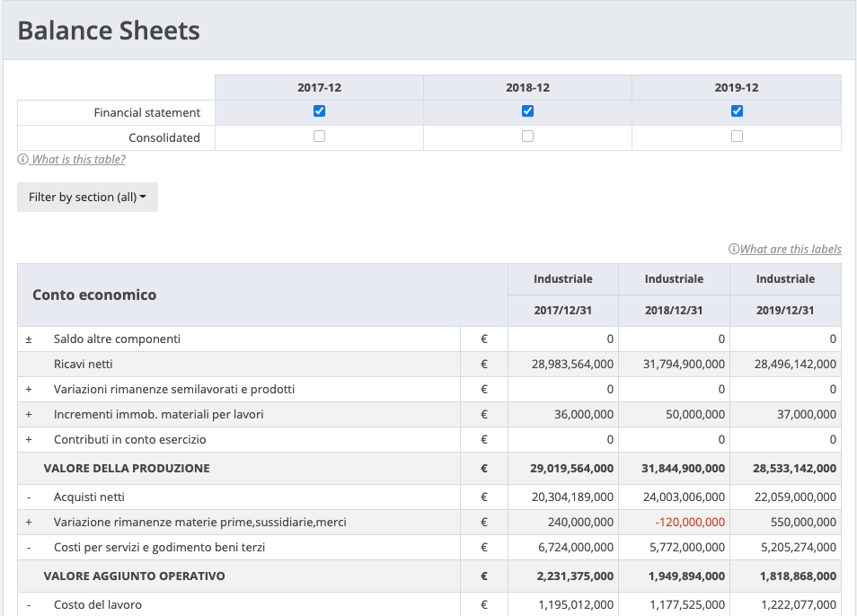
Task: Click the VALORE DELLA PRODUZIONE row label
Action: click(127, 469)
